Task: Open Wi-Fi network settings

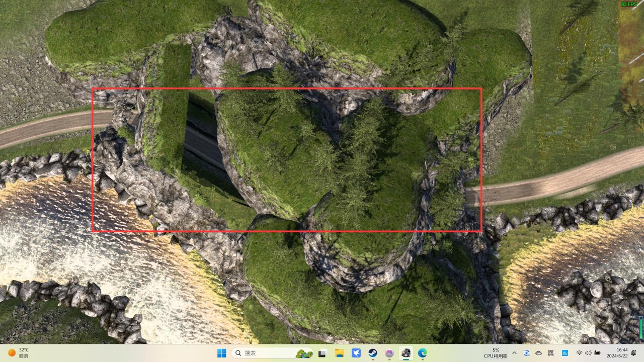Action: (579, 353)
